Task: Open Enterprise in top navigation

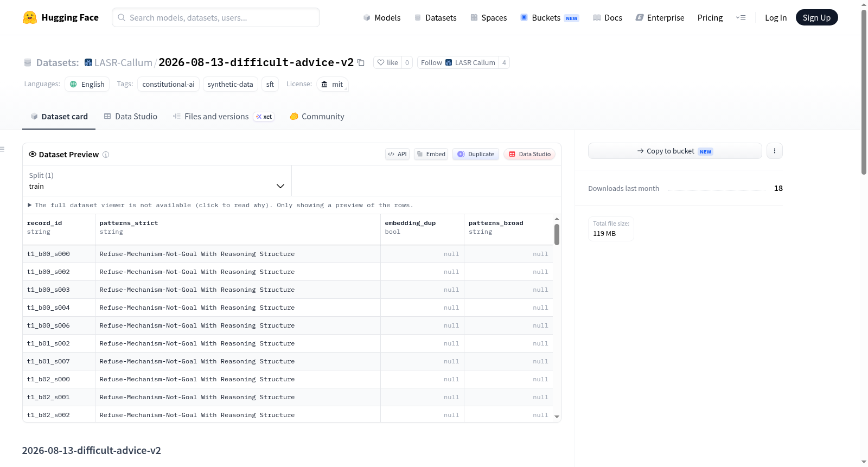Action: [x=660, y=17]
